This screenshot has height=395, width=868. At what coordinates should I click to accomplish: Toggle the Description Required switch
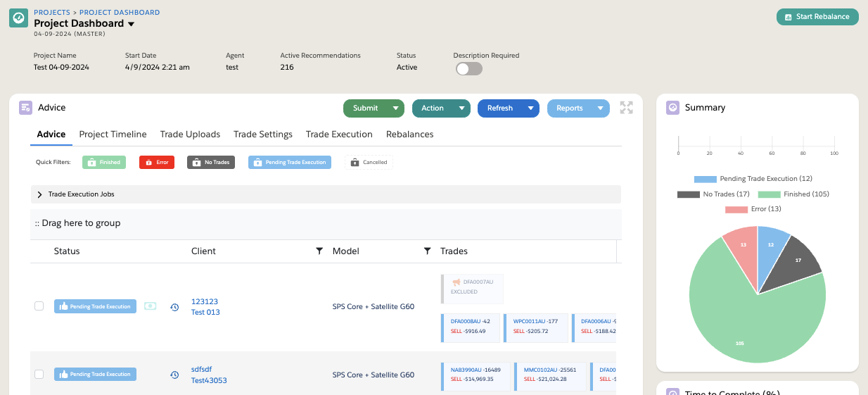(468, 68)
